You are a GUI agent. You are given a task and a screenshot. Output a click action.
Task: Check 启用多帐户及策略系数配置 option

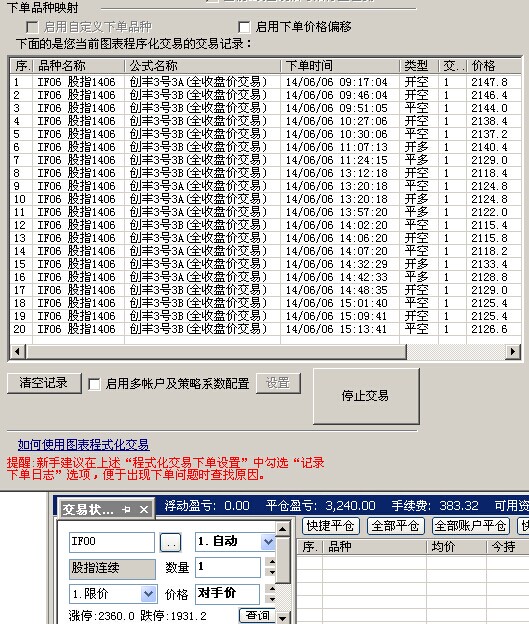[x=94, y=384]
